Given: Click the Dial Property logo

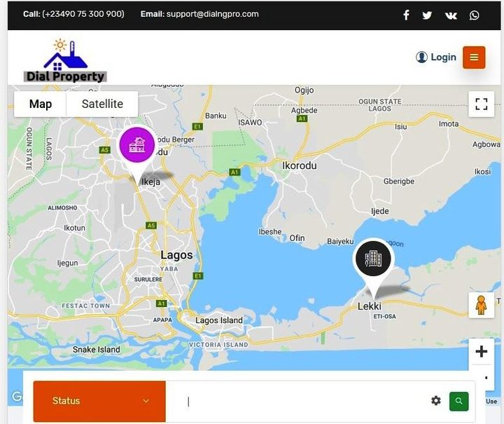Looking at the screenshot, I should coord(65,62).
